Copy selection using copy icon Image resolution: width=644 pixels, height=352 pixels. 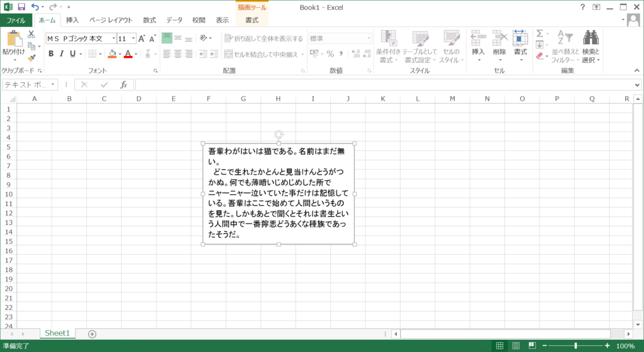pyautogui.click(x=31, y=46)
